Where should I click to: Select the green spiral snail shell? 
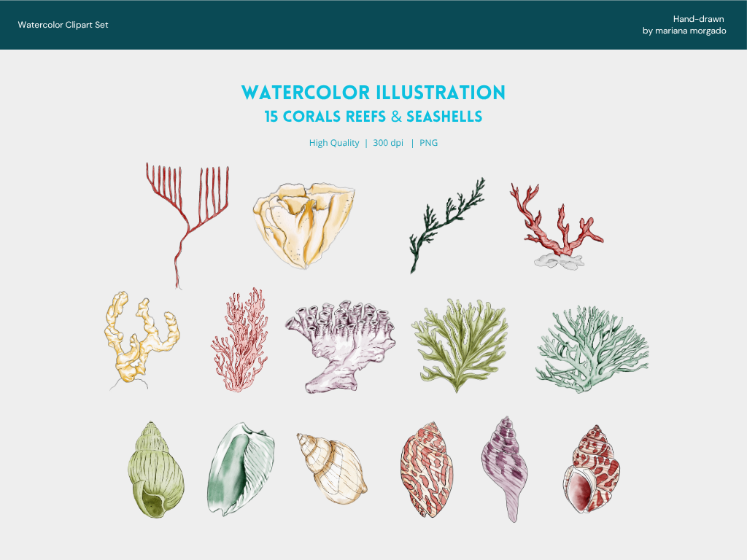pyautogui.click(x=156, y=470)
